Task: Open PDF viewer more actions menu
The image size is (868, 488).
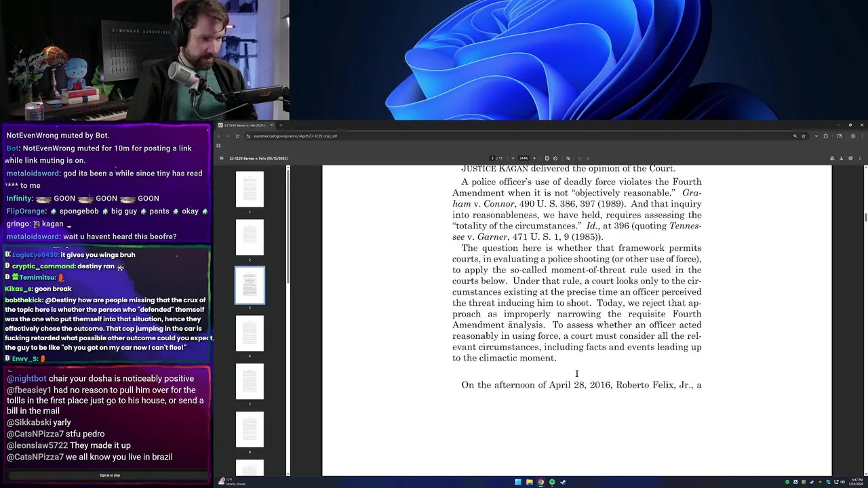Action: pos(860,159)
